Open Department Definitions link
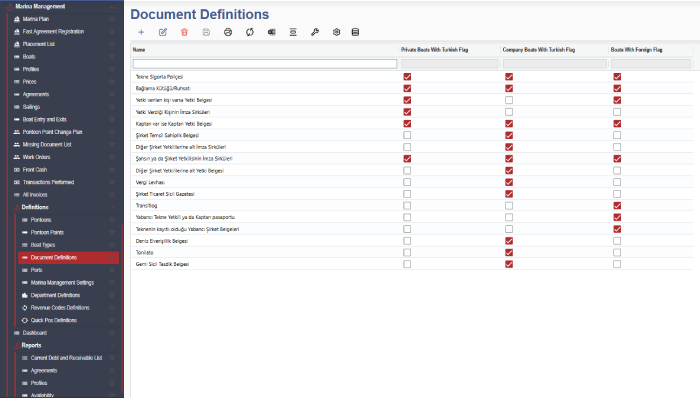Image resolution: width=700 pixels, height=398 pixels. (x=55, y=295)
